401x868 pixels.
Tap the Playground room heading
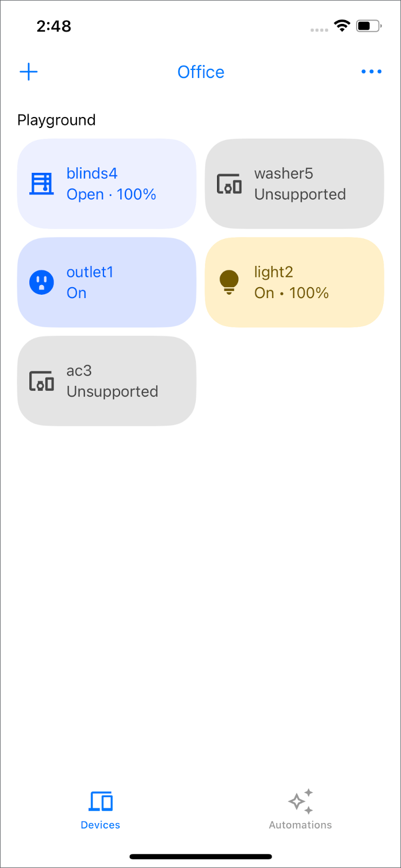point(56,120)
